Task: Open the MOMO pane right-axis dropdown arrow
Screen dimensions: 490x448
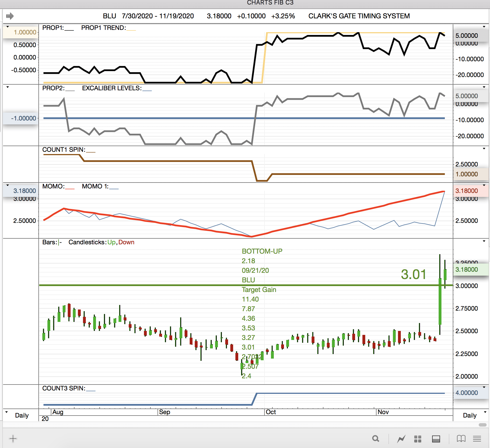Action: click(x=484, y=185)
